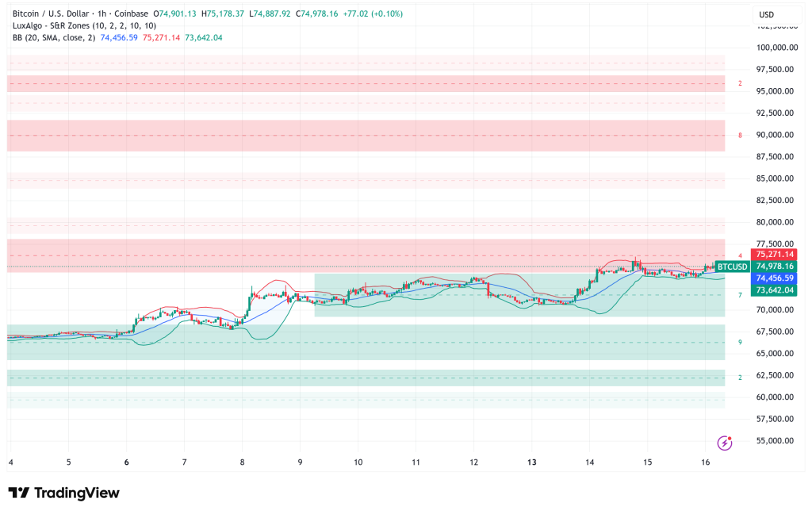Click the percentage change +0.10% label
812x514 pixels.
pyautogui.click(x=386, y=13)
